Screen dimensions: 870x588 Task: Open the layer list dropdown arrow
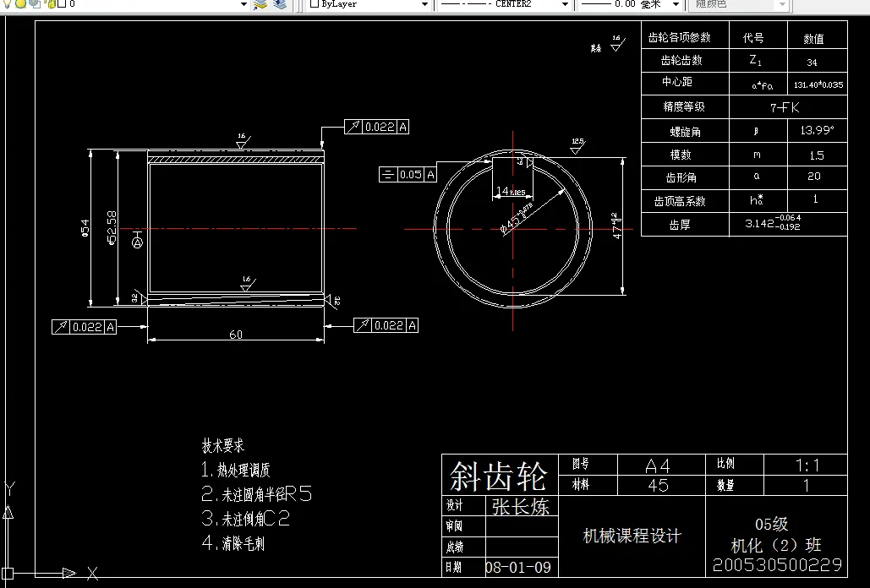click(x=243, y=4)
